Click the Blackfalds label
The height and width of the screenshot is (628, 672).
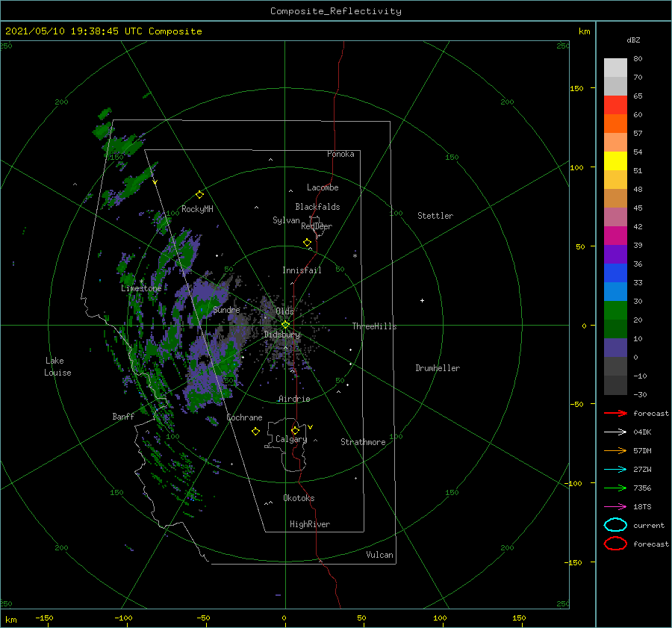pyautogui.click(x=317, y=207)
